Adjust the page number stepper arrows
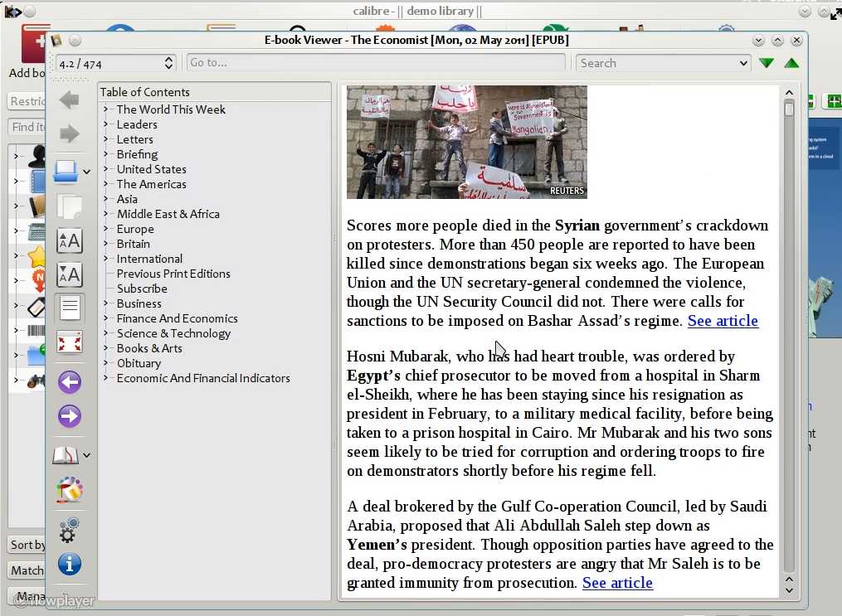Image resolution: width=842 pixels, height=616 pixels. 168,64
